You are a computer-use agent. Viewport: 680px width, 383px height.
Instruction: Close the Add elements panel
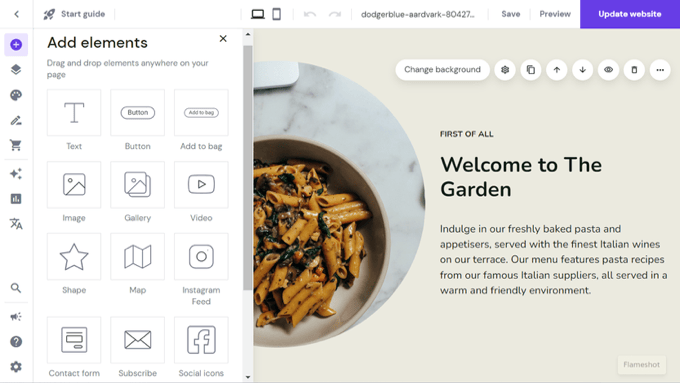tap(223, 39)
